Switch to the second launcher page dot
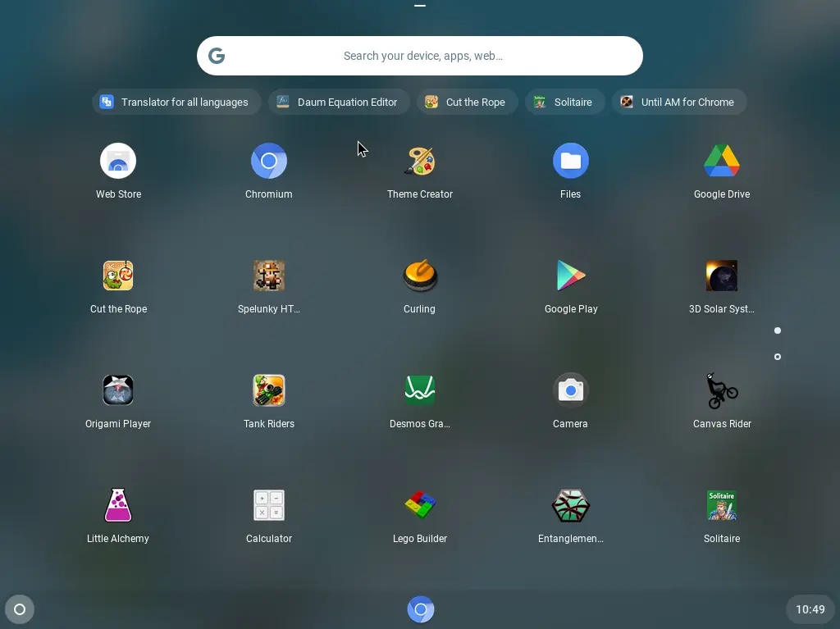The height and width of the screenshot is (629, 840). point(777,357)
